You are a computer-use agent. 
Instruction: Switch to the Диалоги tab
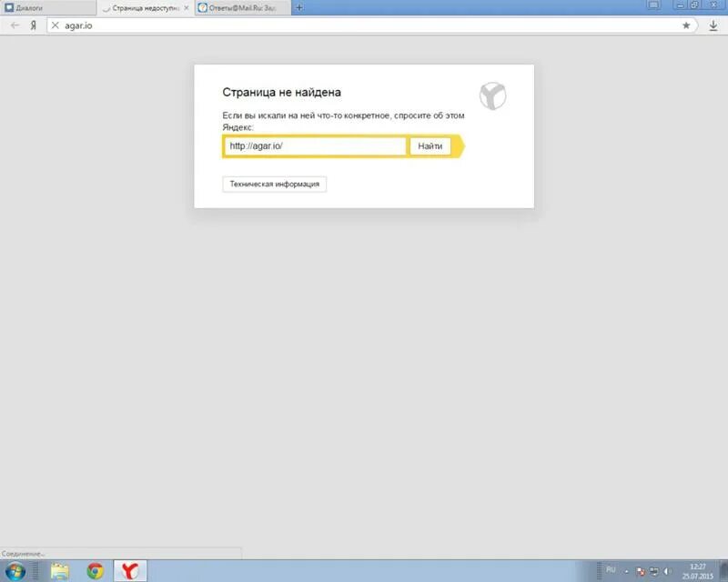48,8
